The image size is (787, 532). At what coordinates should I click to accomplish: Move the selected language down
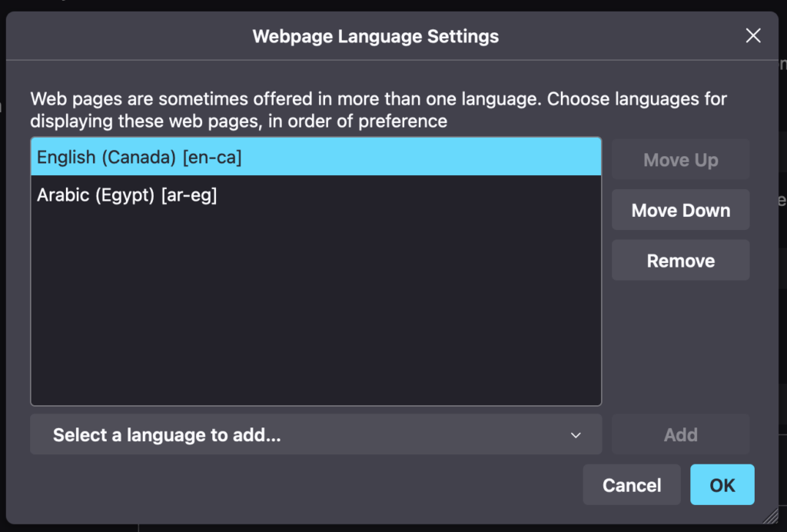click(x=680, y=209)
